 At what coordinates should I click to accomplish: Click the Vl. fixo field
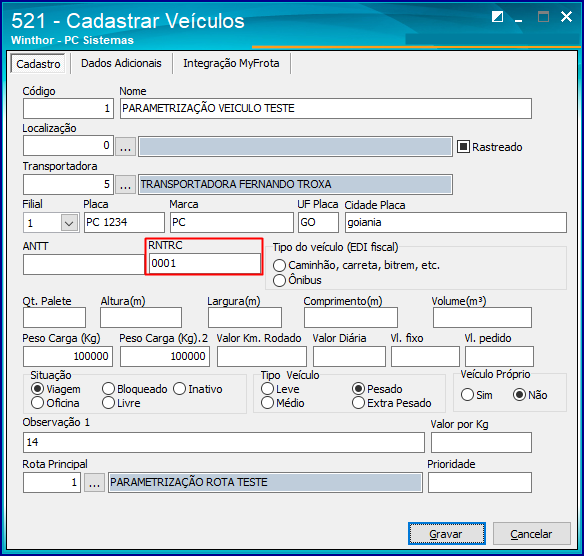[425, 356]
